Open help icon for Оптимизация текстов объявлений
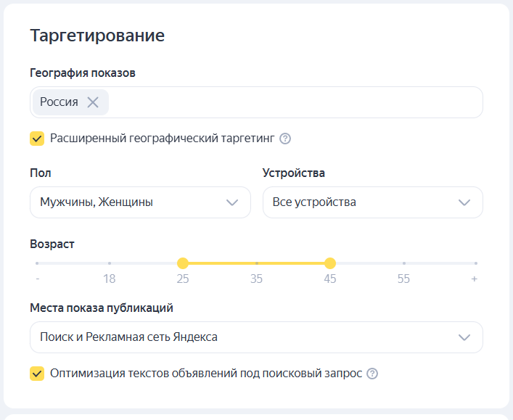The height and width of the screenshot is (420, 513). coord(372,374)
